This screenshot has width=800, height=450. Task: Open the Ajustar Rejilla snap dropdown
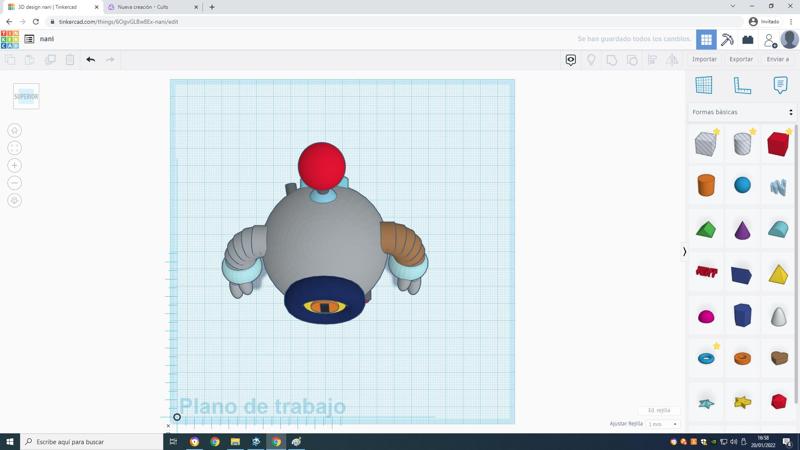pyautogui.click(x=662, y=424)
